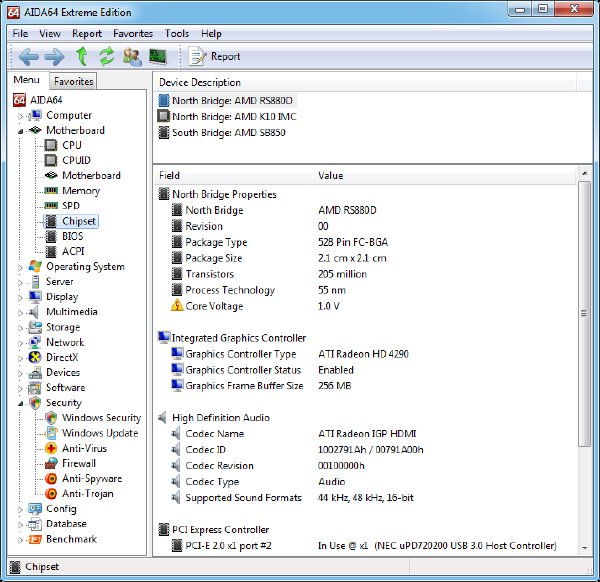Viewport: 600px width, 582px height.
Task: Open the View menu
Action: click(x=50, y=34)
